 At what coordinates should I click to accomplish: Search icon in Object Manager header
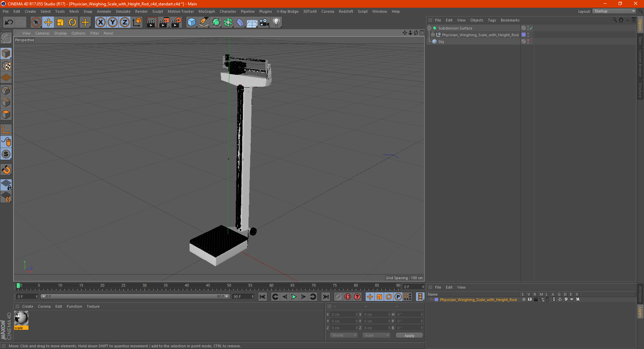pos(615,20)
